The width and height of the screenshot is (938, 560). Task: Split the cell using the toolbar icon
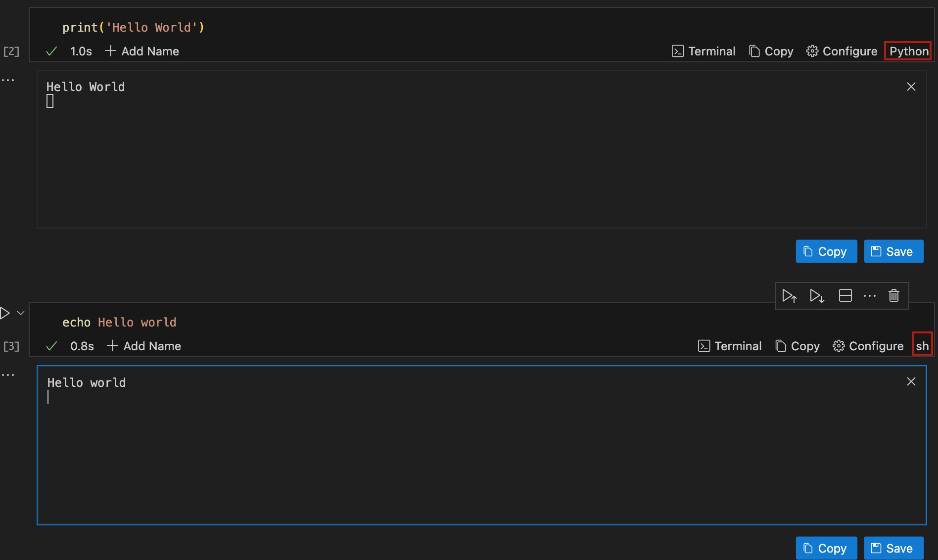[x=845, y=296]
